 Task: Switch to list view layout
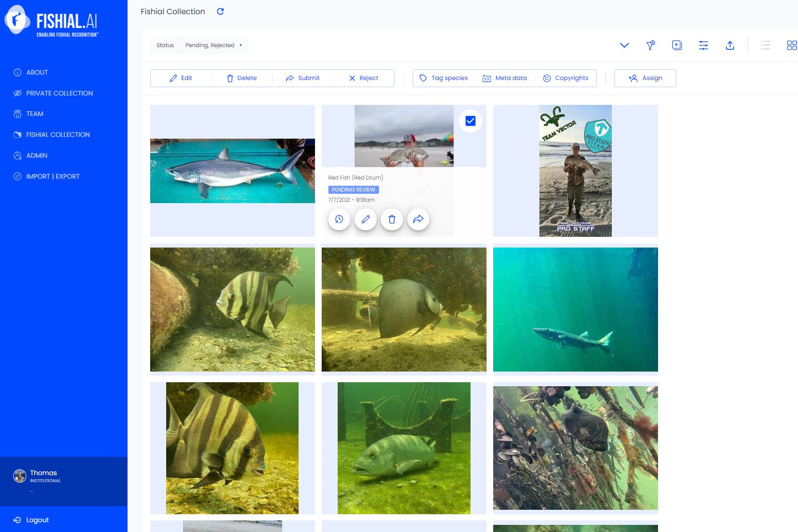(x=765, y=45)
